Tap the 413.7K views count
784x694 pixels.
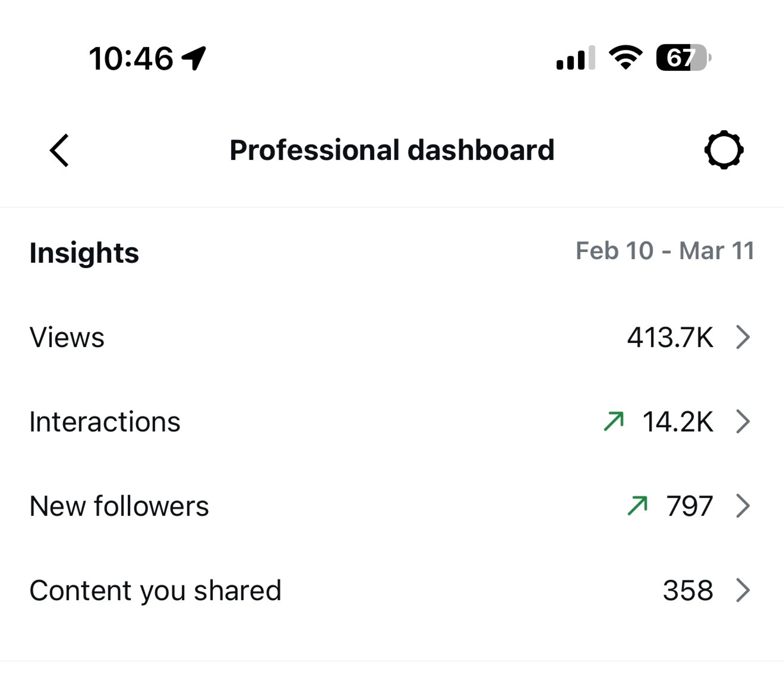670,337
